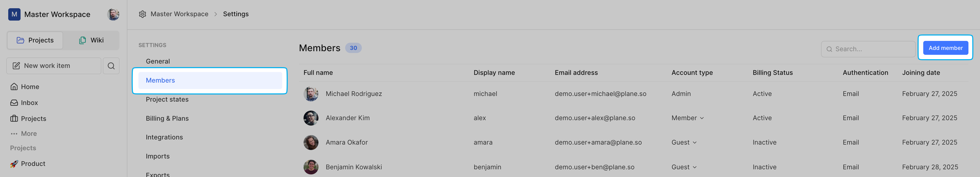Click Michael Rodriguez's avatar thumbnail
Image resolution: width=980 pixels, height=177 pixels.
pos(311,94)
